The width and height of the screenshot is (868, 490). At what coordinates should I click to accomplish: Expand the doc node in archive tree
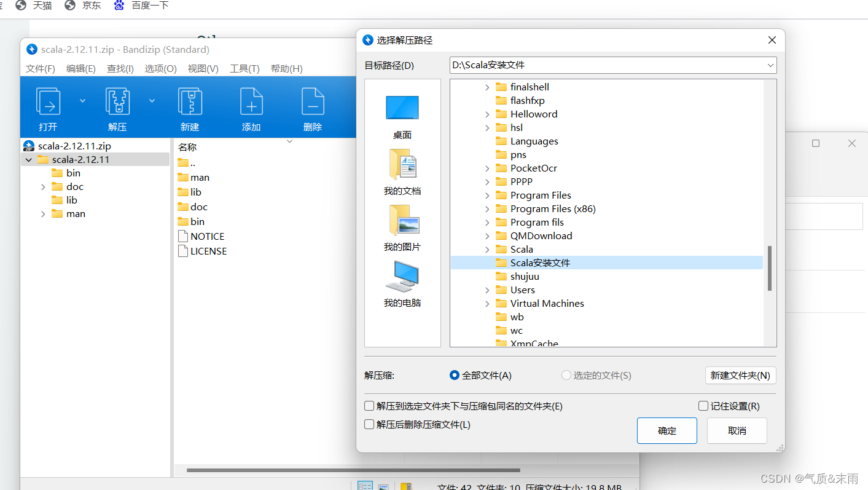pos(43,187)
